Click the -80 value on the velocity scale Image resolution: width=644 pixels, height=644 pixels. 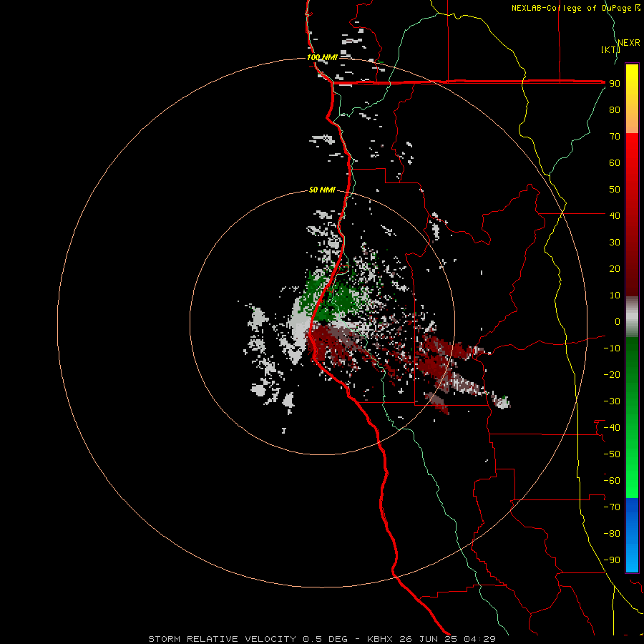tap(612, 534)
